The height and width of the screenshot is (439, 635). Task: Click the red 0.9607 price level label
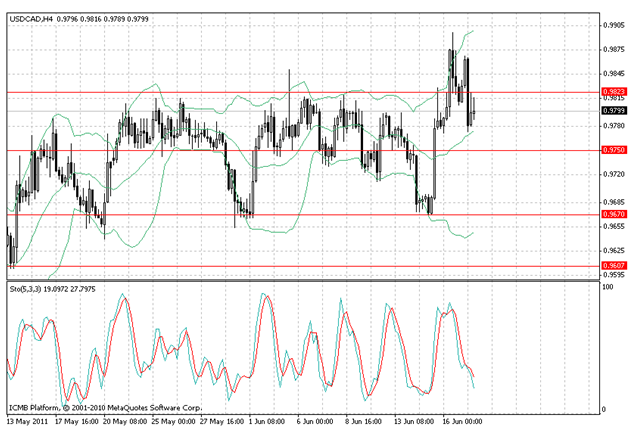point(614,266)
